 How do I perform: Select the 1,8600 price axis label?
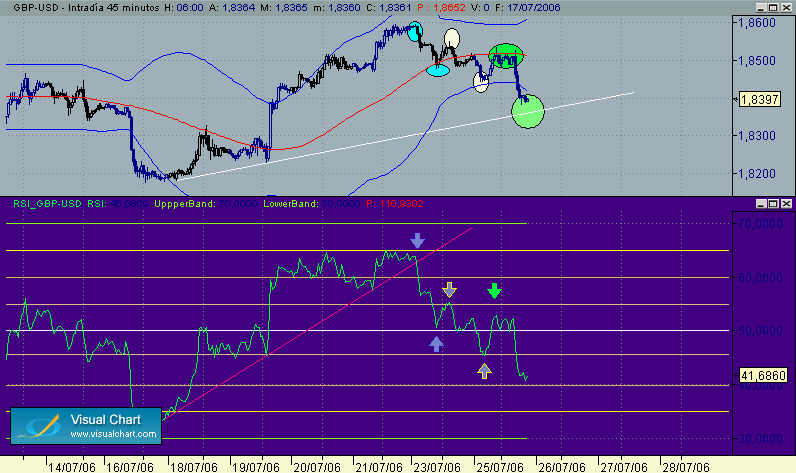pyautogui.click(x=756, y=23)
